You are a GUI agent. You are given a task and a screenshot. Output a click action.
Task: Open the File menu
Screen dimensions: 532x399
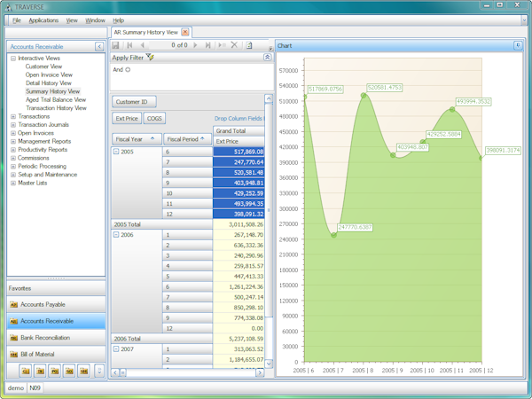[17, 20]
